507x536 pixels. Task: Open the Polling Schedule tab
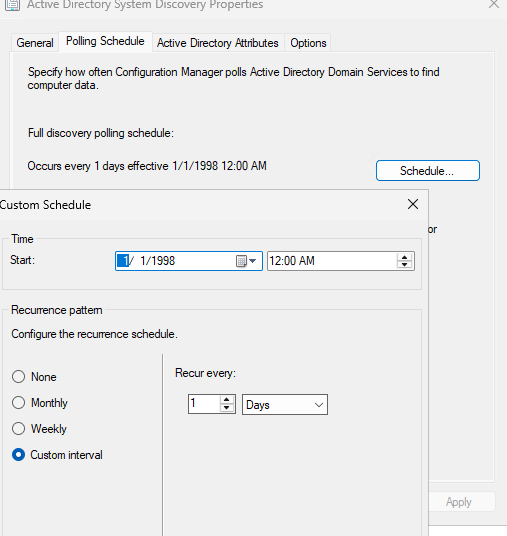click(x=105, y=41)
